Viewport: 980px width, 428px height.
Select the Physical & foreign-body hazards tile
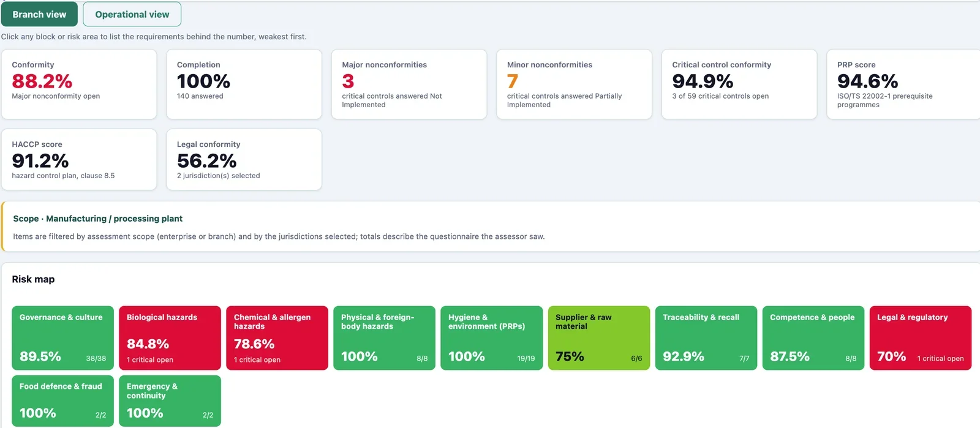click(x=384, y=338)
